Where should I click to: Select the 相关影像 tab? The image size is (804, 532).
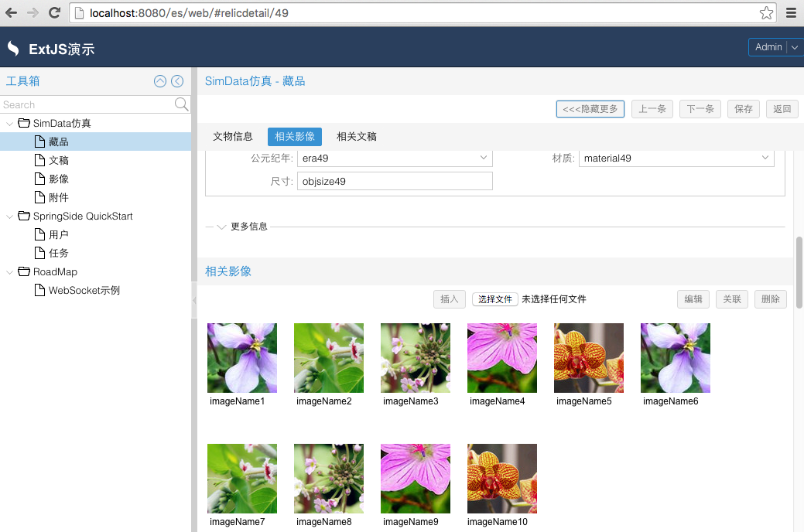(x=295, y=136)
